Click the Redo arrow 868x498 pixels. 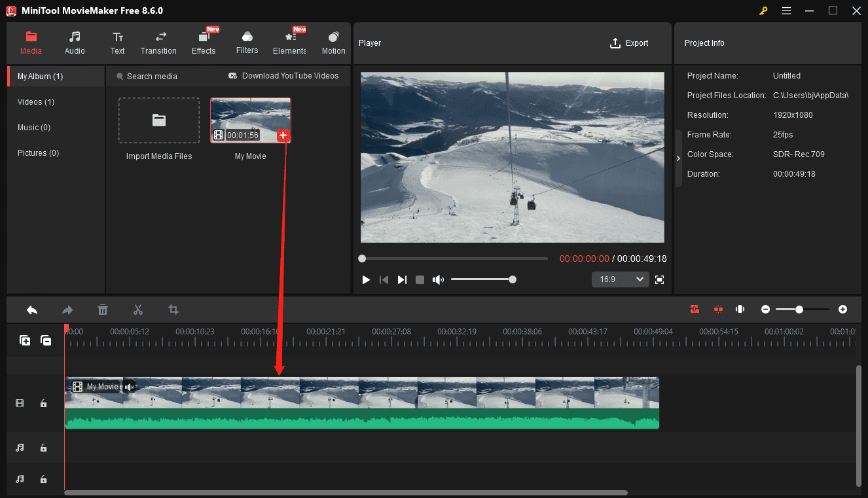pos(67,310)
